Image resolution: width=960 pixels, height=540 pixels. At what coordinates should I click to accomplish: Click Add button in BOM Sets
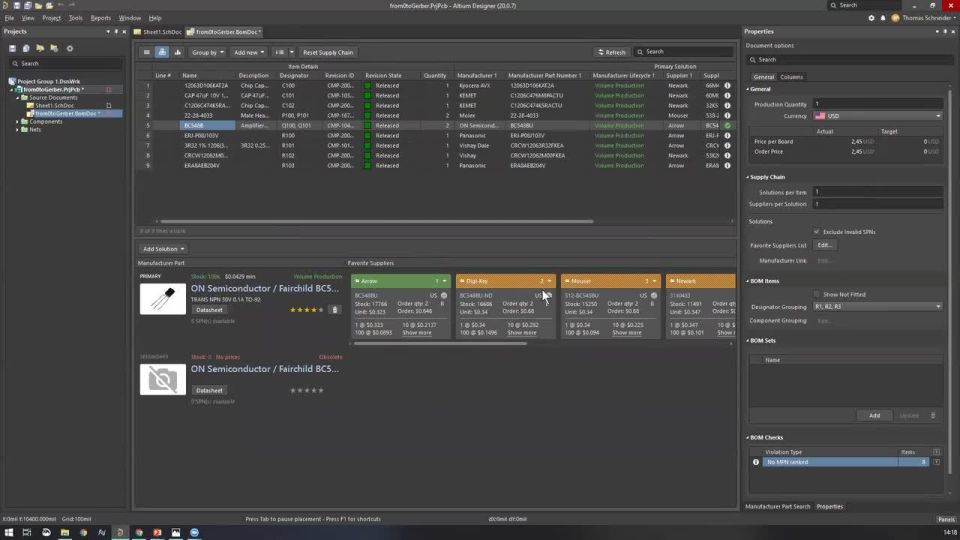point(874,416)
